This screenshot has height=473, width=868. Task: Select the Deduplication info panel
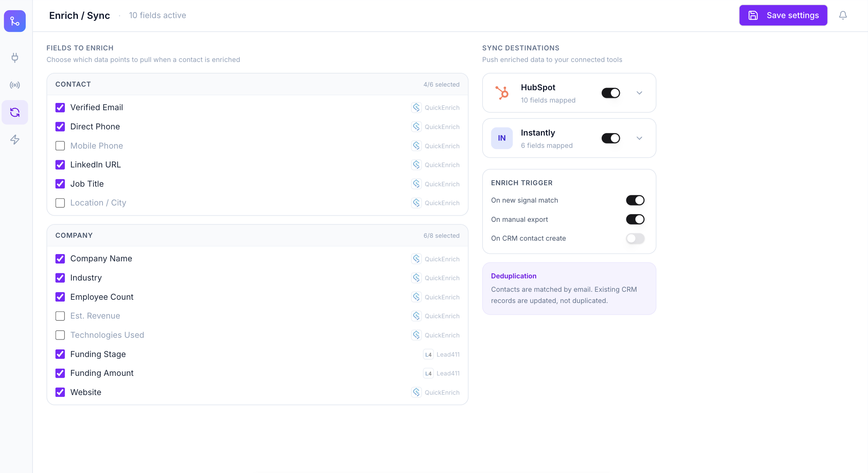569,289
